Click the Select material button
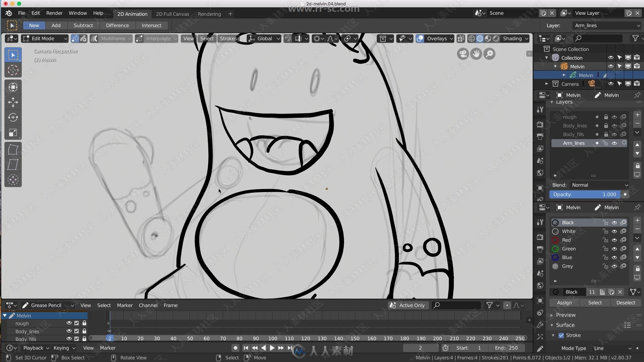644x362 pixels. click(594, 302)
